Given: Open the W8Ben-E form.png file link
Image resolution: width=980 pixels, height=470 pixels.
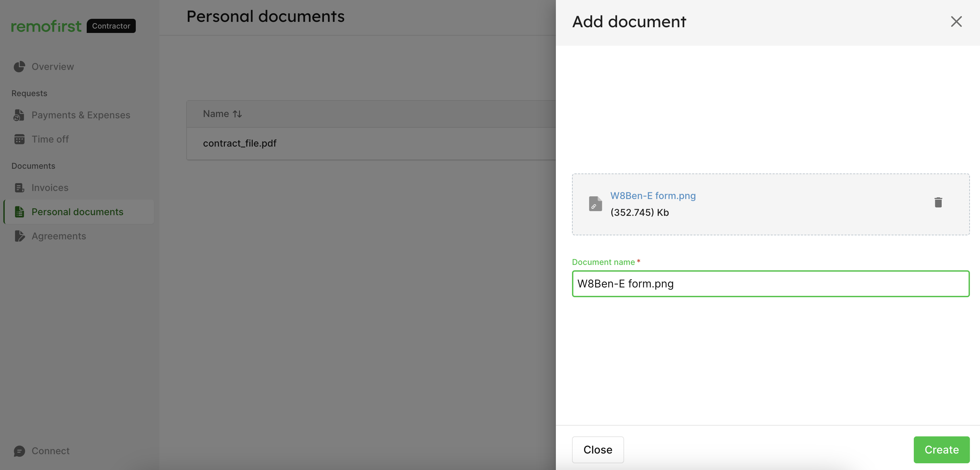Looking at the screenshot, I should (x=653, y=196).
